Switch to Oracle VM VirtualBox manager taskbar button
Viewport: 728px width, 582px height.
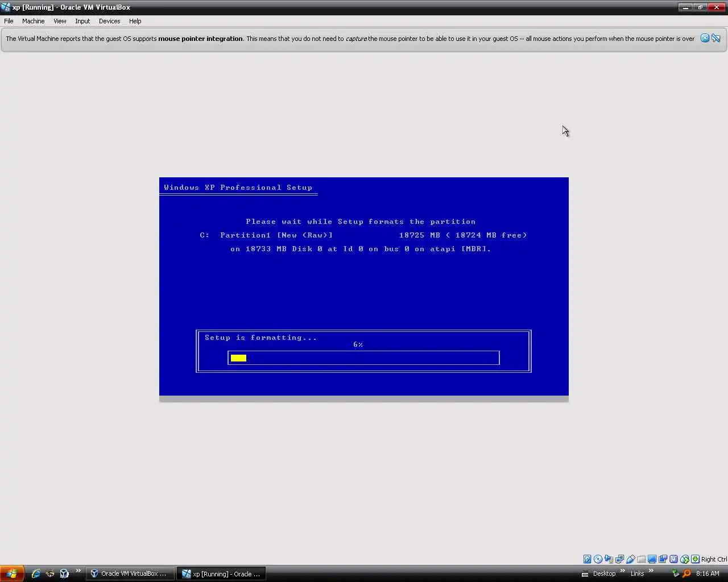[130, 573]
